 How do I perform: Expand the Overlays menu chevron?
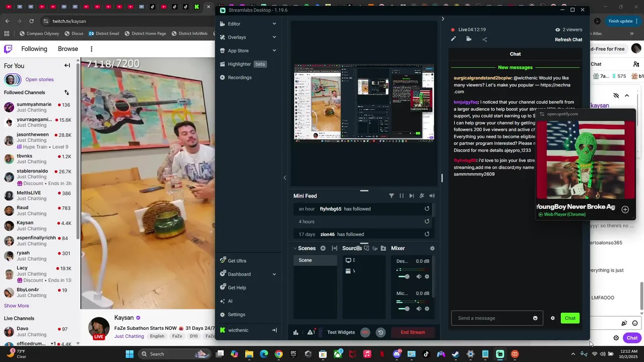coord(274,37)
